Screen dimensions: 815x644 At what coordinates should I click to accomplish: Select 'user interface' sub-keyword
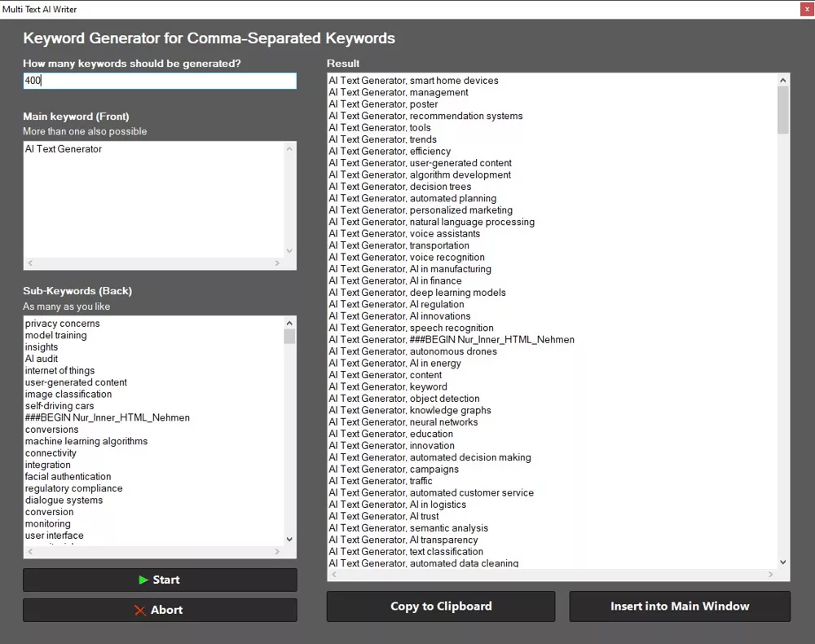(x=54, y=536)
